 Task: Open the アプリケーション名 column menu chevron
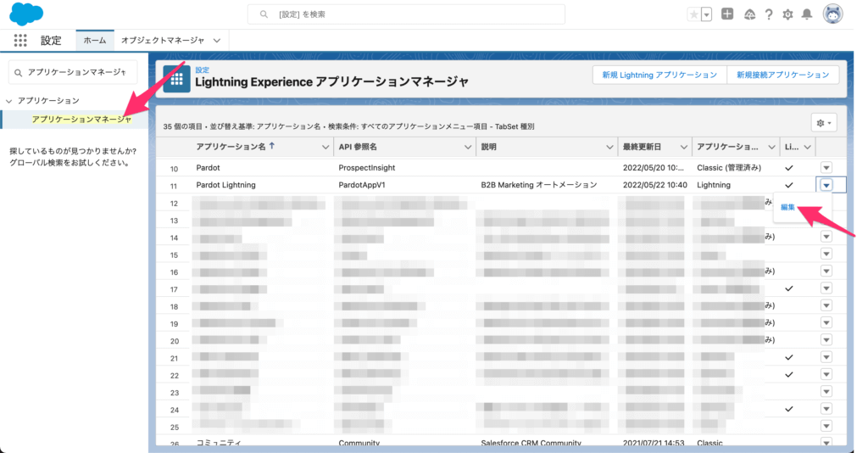325,148
